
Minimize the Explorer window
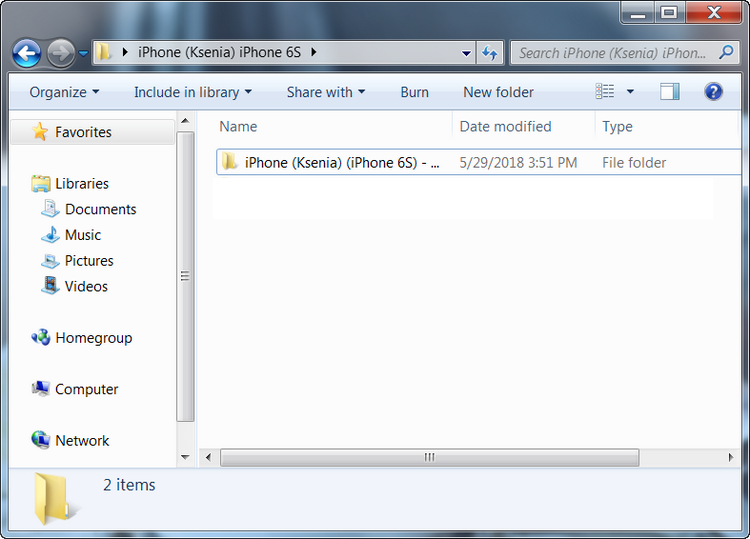tap(638, 13)
